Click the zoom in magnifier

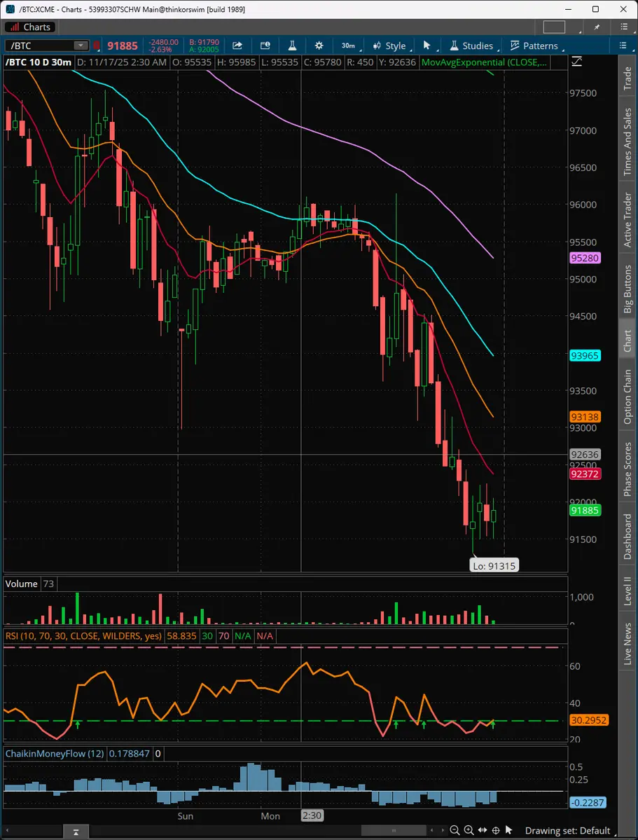tap(469, 830)
